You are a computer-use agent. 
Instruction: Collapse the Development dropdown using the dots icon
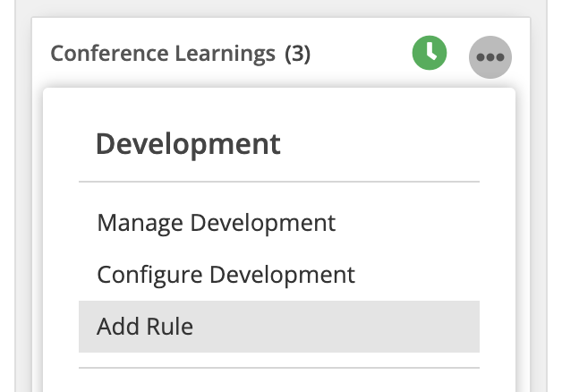[x=490, y=57]
